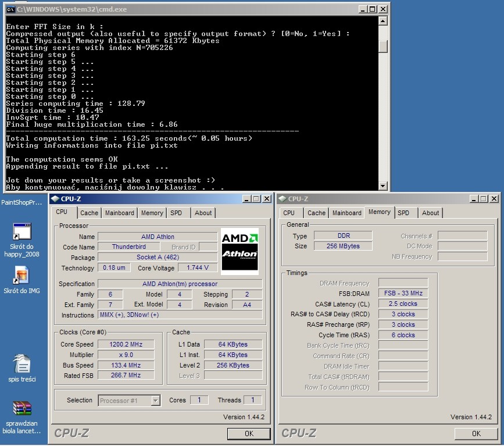The image size is (504, 446).
Task: Minimize the right CPU-Z window
Action: pos(474,199)
